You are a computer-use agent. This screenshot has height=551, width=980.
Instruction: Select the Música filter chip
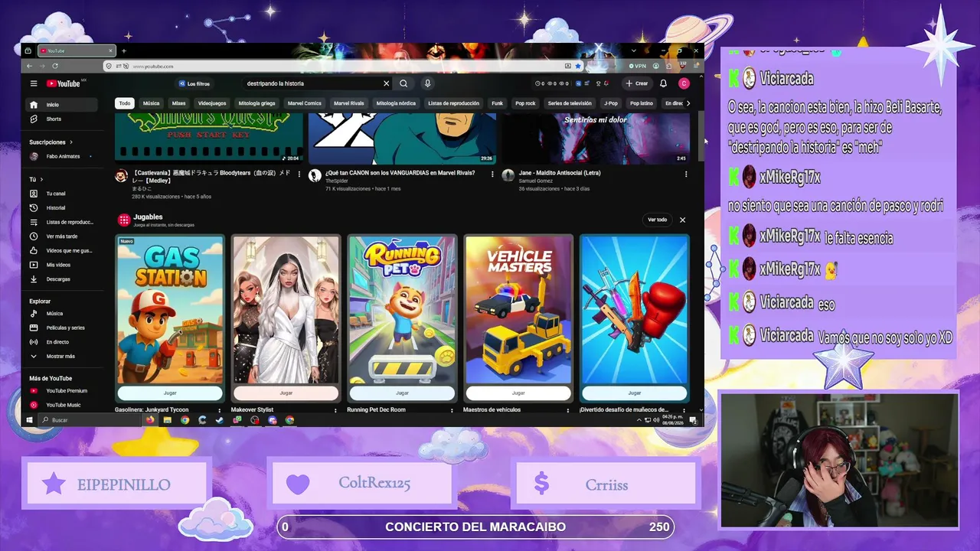point(151,103)
